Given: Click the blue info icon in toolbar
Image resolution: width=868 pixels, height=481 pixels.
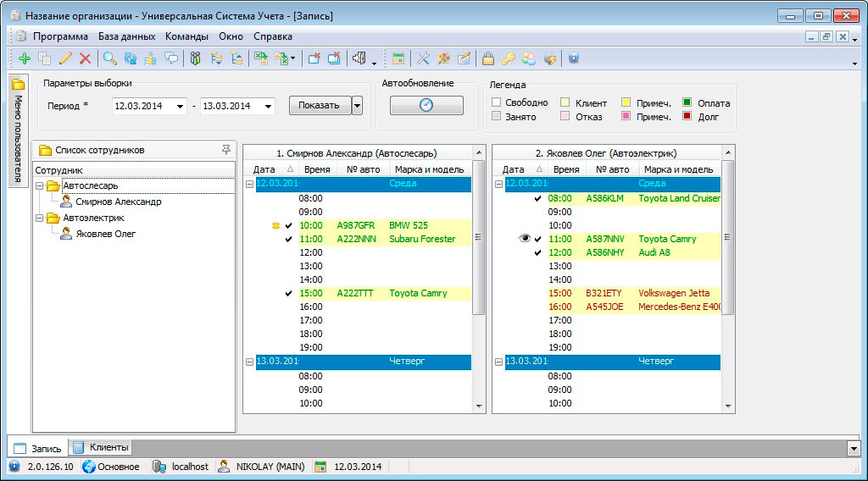Looking at the screenshot, I should tap(574, 58).
